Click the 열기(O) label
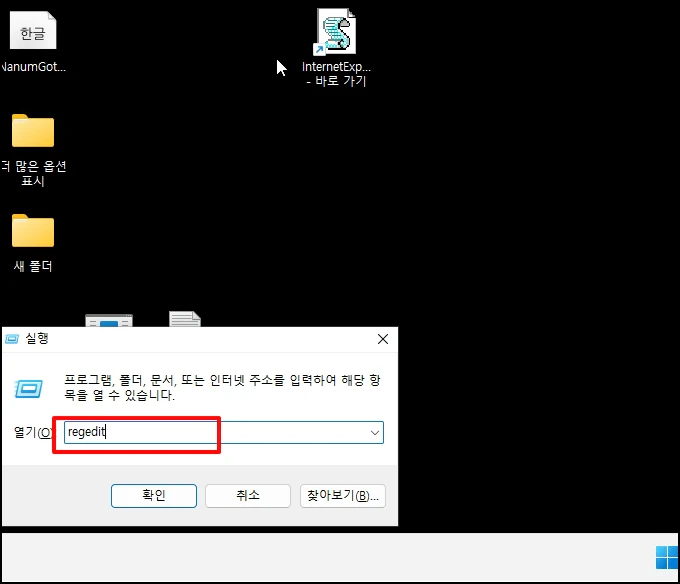Screen dimensions: 680x584 pos(33,432)
